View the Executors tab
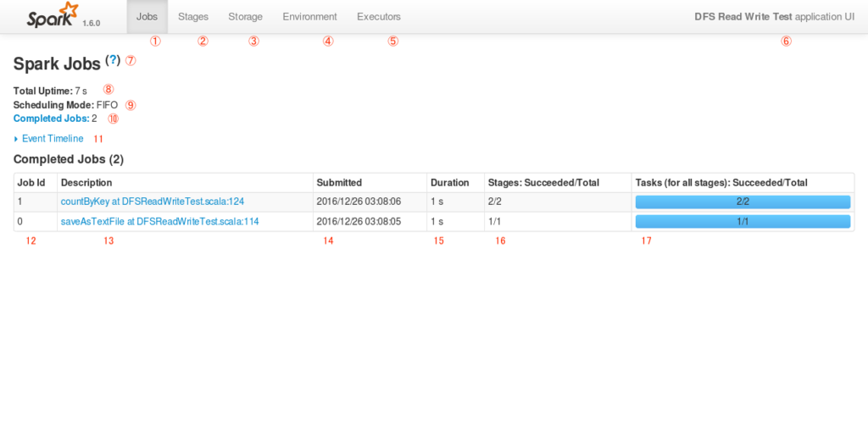868x437 pixels. click(379, 17)
